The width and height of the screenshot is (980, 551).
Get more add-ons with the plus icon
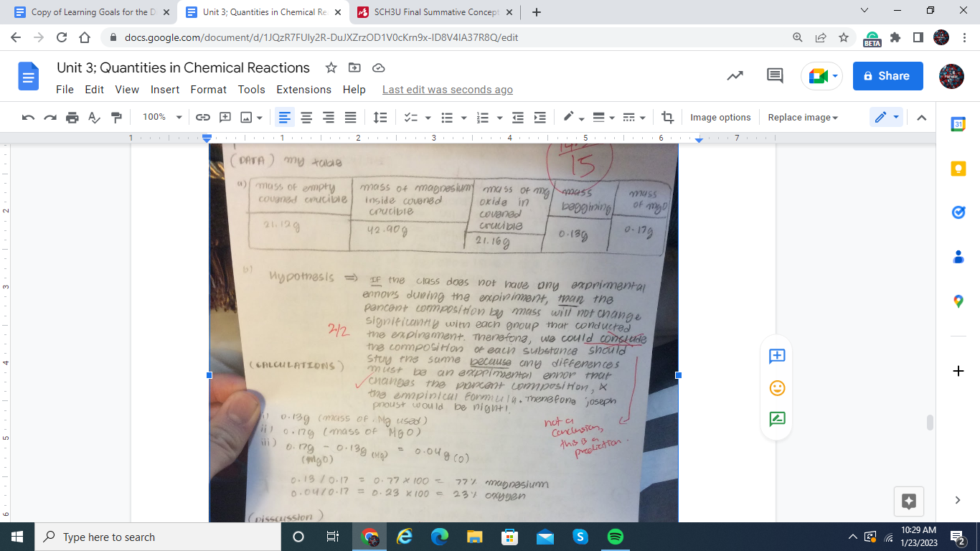(x=958, y=371)
